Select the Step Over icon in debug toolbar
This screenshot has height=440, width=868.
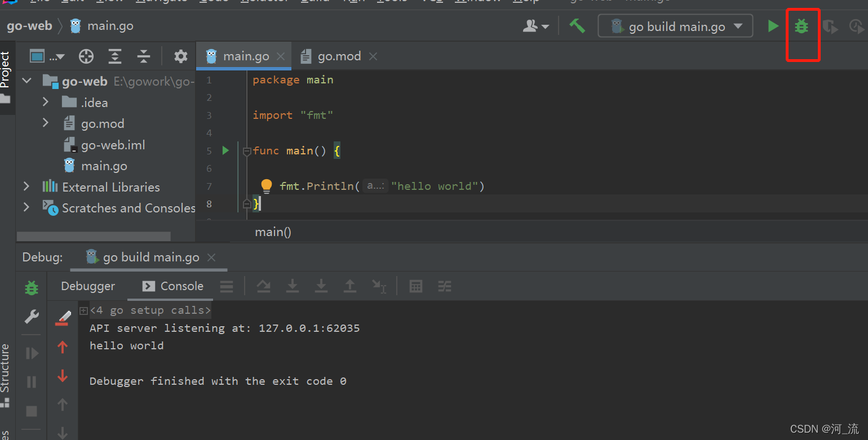coord(263,286)
